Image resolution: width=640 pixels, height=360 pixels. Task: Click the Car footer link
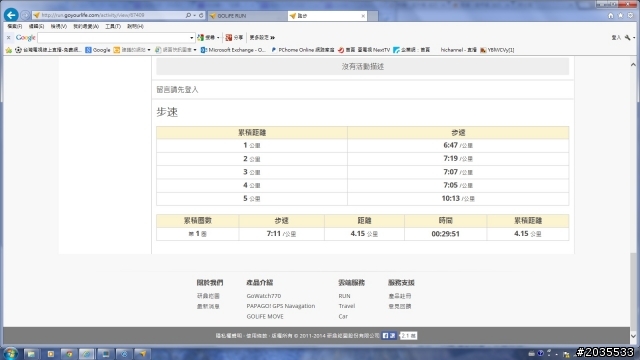pyautogui.click(x=343, y=316)
